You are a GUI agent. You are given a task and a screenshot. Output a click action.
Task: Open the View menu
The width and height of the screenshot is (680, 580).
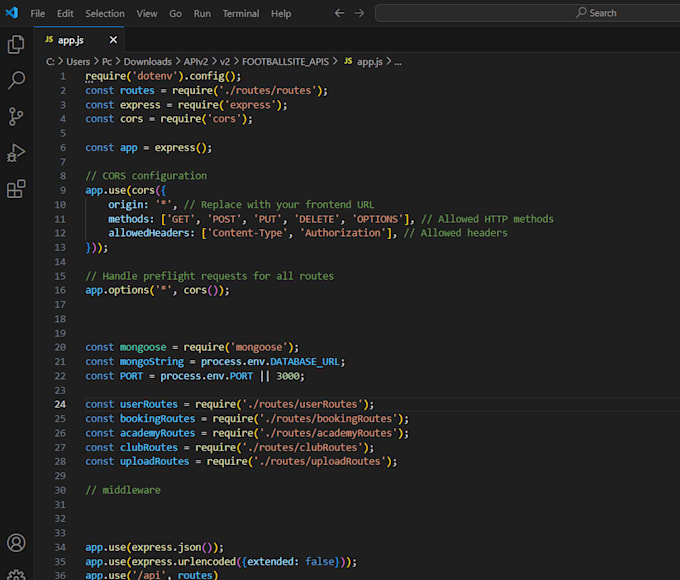[147, 14]
